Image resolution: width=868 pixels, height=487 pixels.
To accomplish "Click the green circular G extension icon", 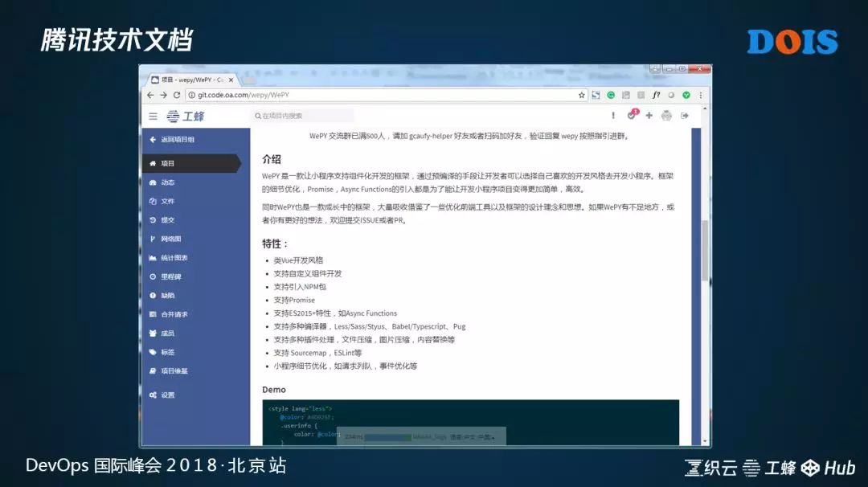I will click(611, 95).
